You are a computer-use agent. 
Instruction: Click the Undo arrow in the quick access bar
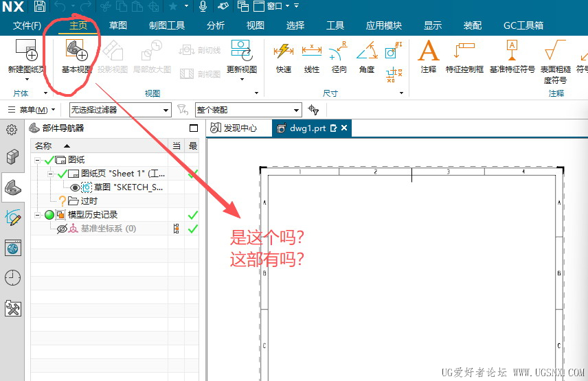point(60,6)
